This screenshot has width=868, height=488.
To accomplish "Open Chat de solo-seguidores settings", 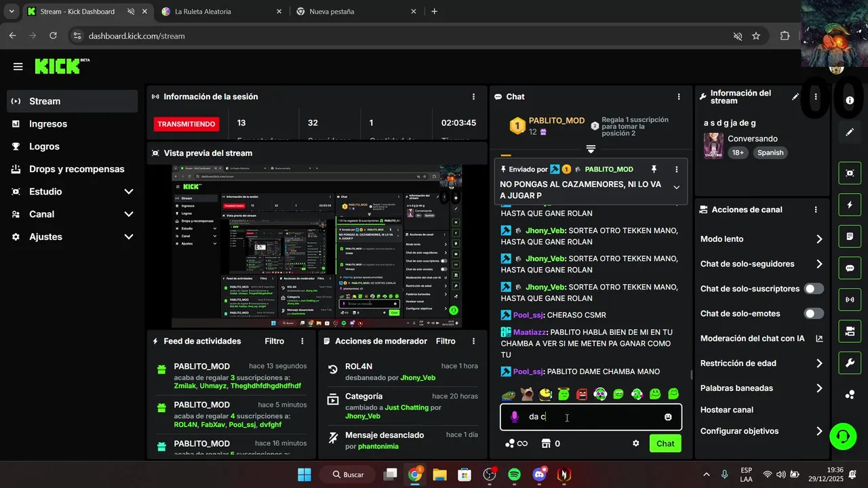I will coord(762,264).
